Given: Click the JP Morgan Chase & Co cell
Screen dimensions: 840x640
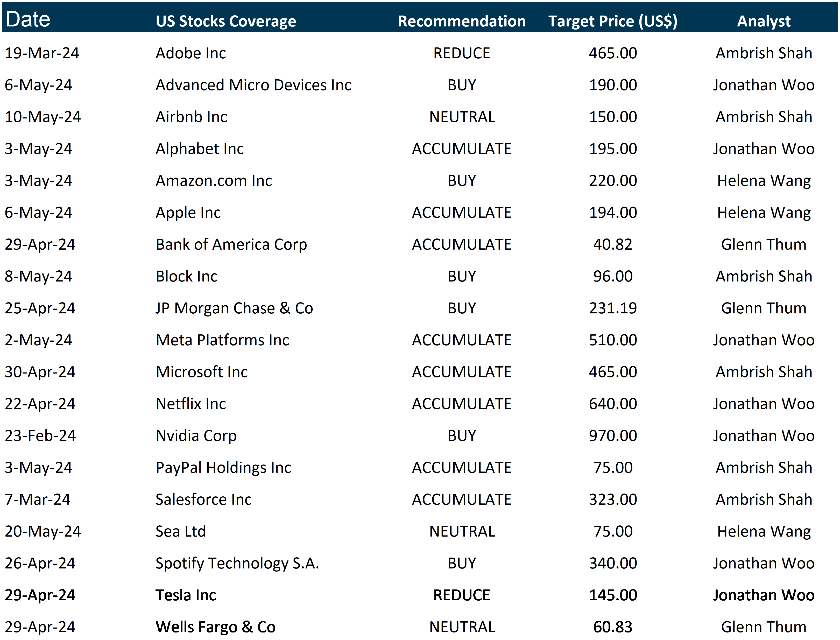Looking at the screenshot, I should click(x=234, y=308).
